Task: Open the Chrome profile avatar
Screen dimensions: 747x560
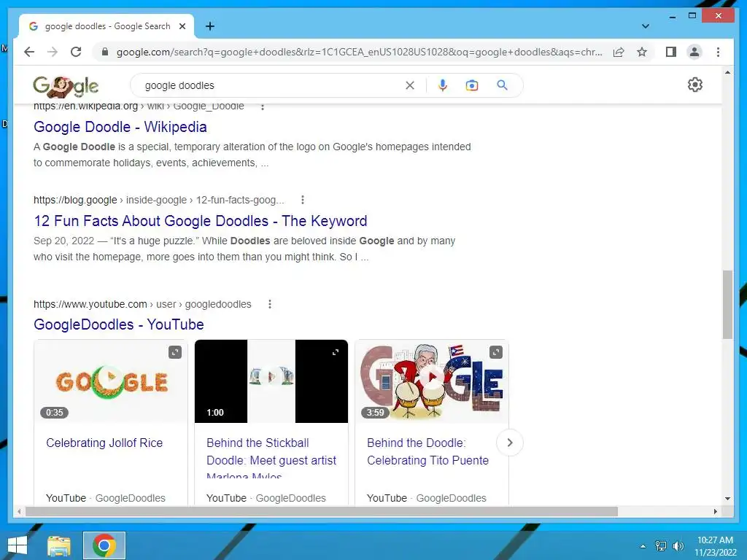Action: [694, 52]
